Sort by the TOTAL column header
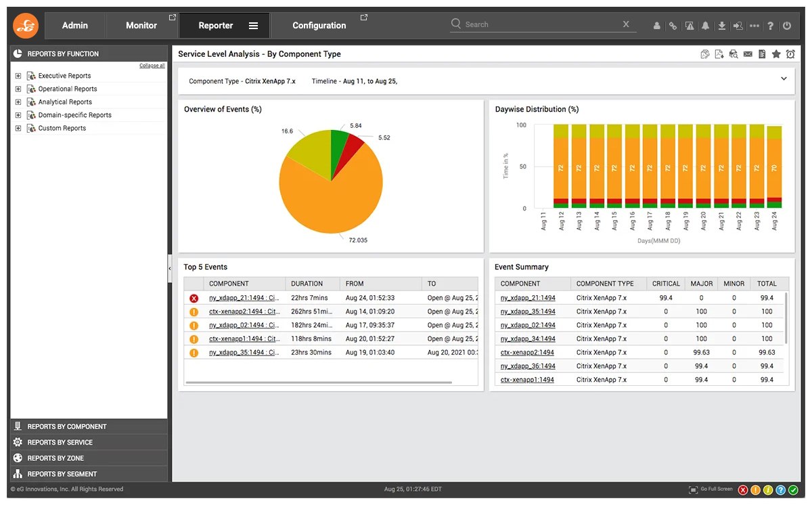This screenshot has width=812, height=505. pyautogui.click(x=767, y=284)
